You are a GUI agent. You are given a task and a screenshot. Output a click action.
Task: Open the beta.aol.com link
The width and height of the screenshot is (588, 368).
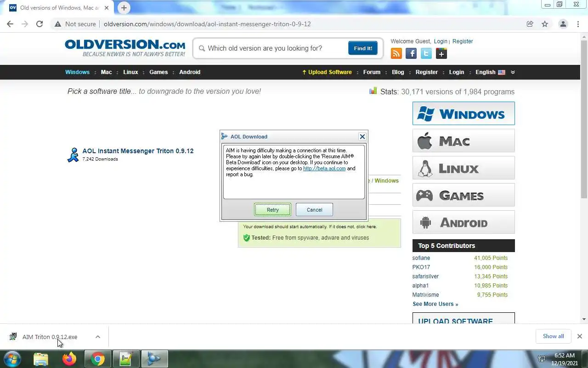point(324,168)
